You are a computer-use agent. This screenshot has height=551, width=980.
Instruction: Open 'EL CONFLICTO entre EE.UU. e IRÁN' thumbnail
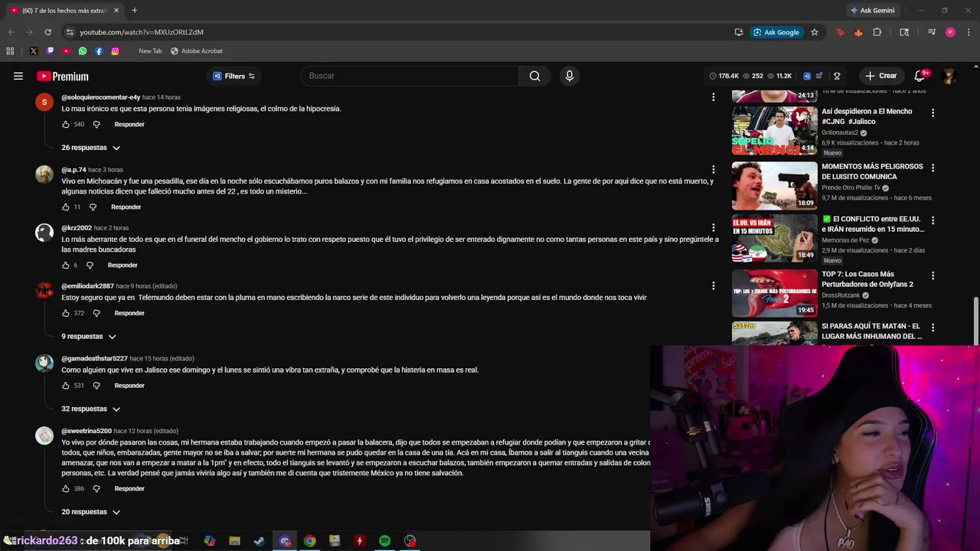pos(774,238)
